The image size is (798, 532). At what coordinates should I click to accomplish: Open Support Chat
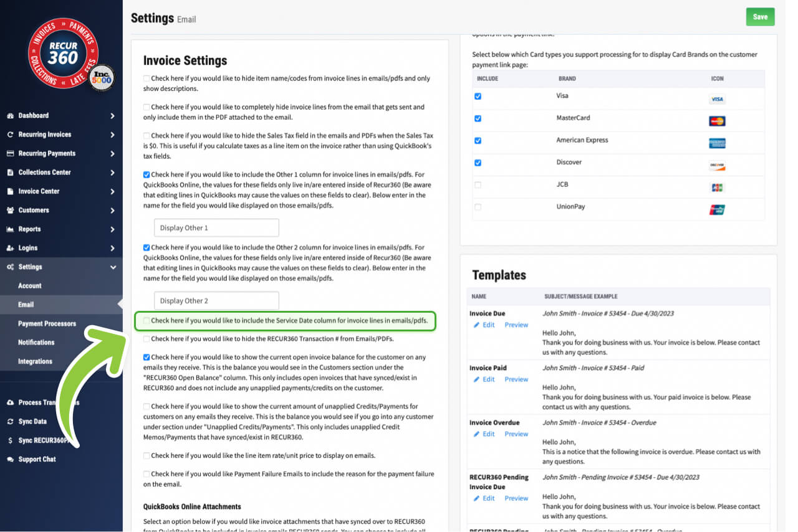tap(37, 459)
